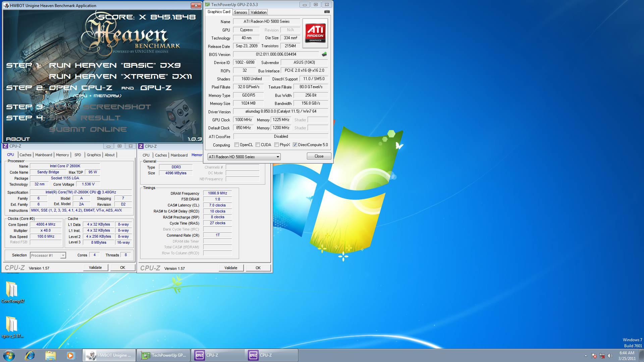Switch to HWBOT Unigine taskbar button

click(109, 355)
